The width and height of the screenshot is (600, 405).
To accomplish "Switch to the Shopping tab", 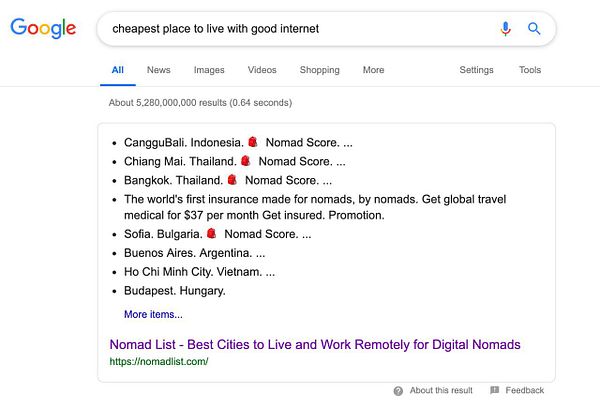I will pyautogui.click(x=319, y=70).
